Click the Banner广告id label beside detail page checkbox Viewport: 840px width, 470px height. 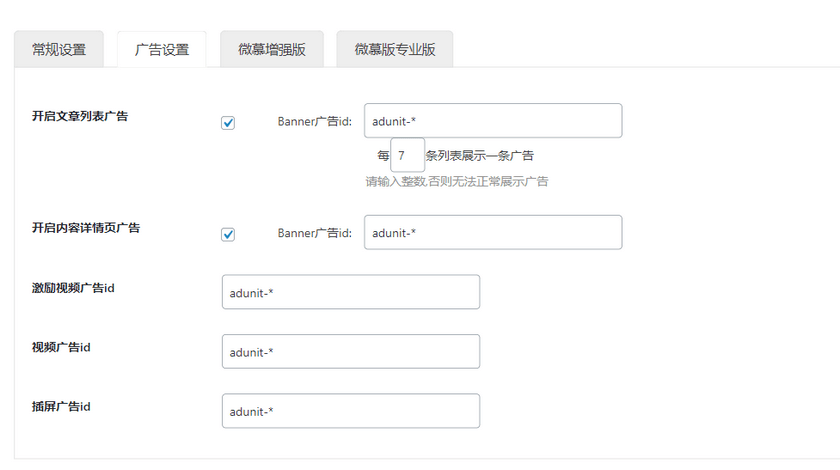[x=314, y=234]
